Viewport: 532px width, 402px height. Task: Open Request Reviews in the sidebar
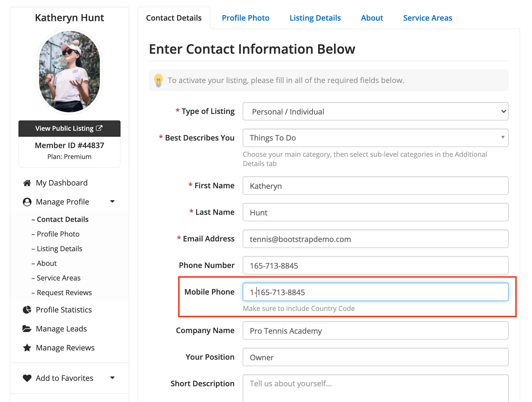tap(64, 293)
